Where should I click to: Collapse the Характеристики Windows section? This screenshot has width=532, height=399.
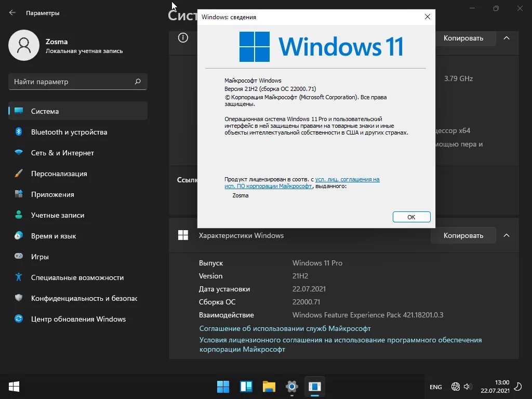click(x=507, y=235)
